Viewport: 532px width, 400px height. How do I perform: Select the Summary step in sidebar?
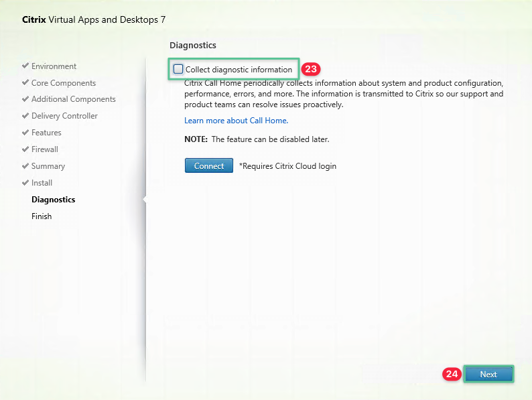(x=48, y=166)
